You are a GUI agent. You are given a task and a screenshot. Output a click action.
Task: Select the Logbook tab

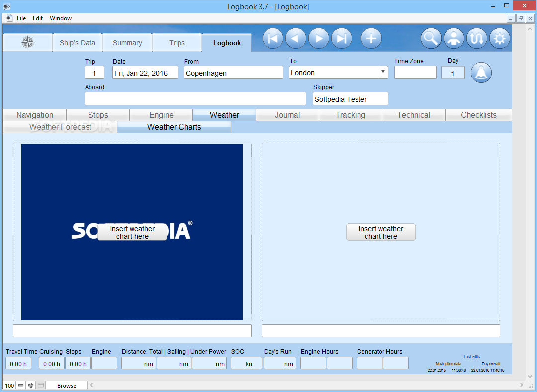227,43
